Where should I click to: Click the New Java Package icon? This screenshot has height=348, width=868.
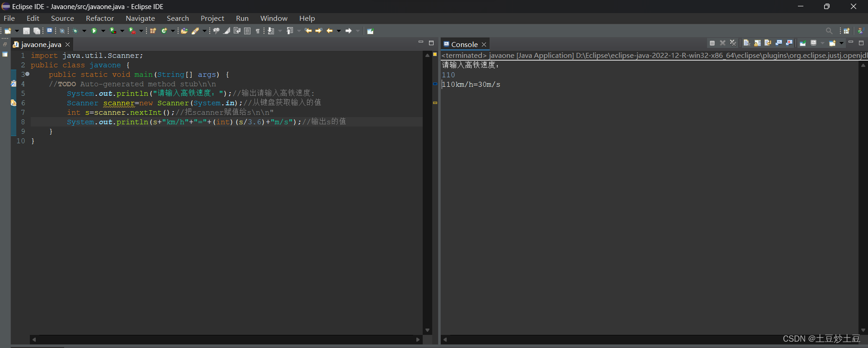(x=153, y=31)
